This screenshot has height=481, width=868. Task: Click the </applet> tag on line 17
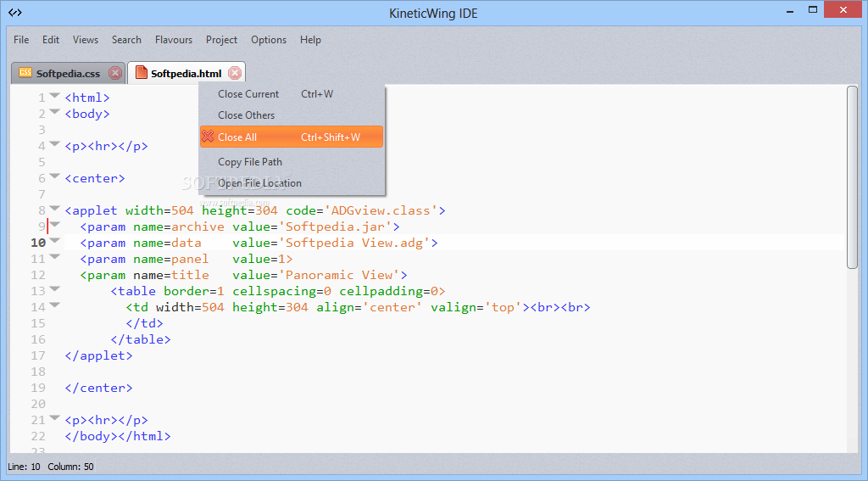point(98,355)
